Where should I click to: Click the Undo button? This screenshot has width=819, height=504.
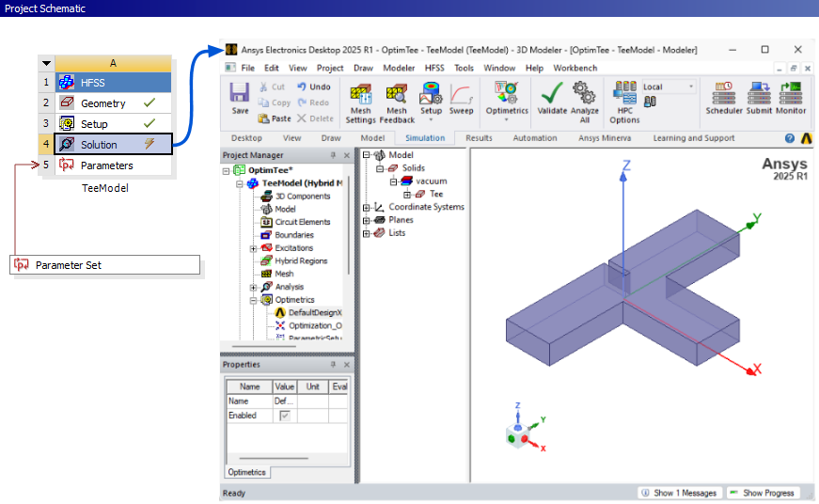click(x=314, y=87)
